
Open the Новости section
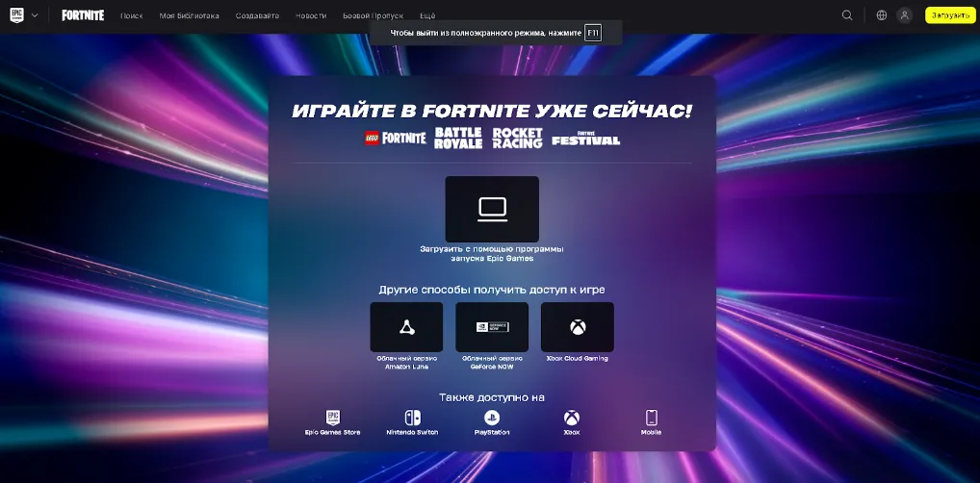311,15
